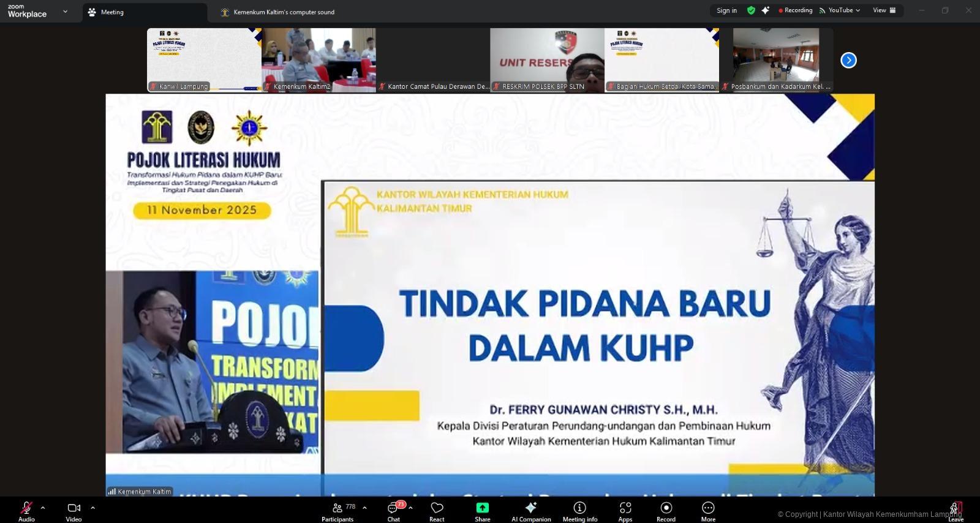Image resolution: width=980 pixels, height=523 pixels.
Task: Open the Chat panel
Action: (394, 511)
